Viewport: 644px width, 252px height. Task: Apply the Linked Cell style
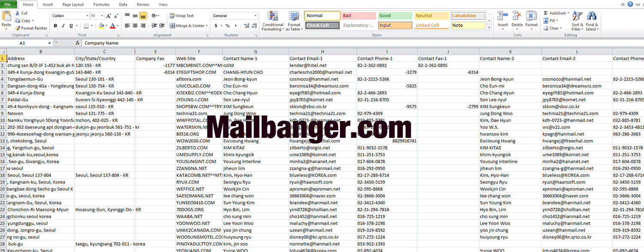(x=431, y=25)
